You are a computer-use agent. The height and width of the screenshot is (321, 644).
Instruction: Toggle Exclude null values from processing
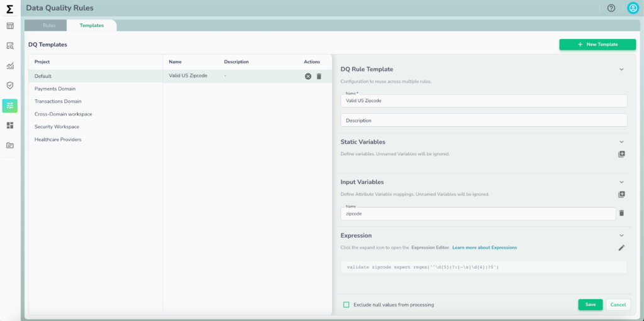[347, 305]
